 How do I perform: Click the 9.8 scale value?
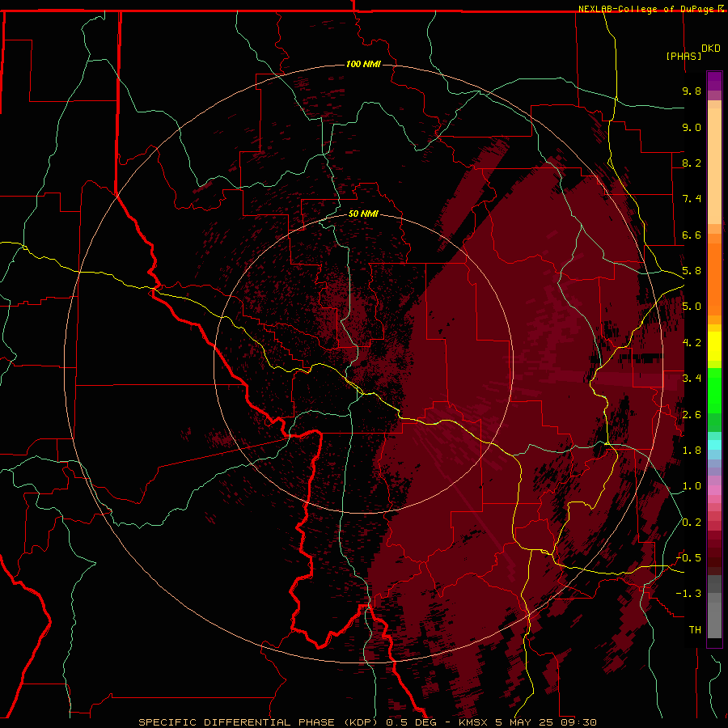(x=692, y=91)
